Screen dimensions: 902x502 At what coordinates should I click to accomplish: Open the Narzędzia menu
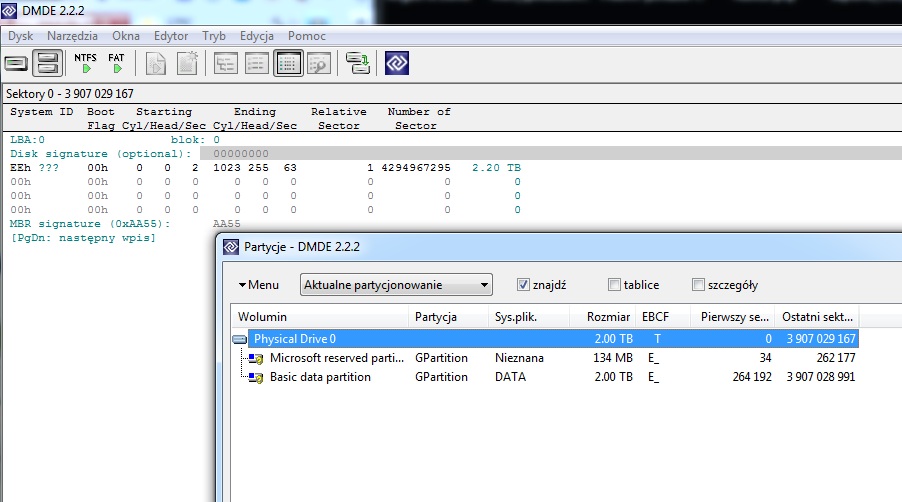pos(72,36)
